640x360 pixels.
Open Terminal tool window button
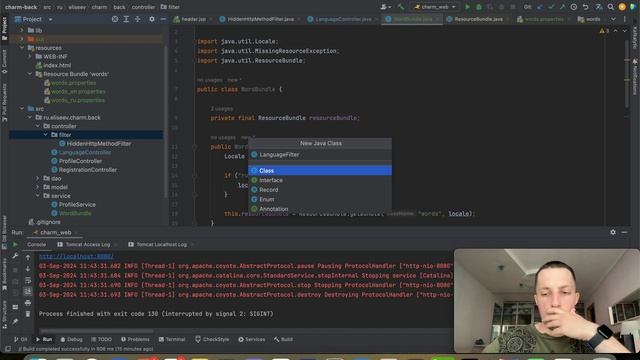coord(172,339)
